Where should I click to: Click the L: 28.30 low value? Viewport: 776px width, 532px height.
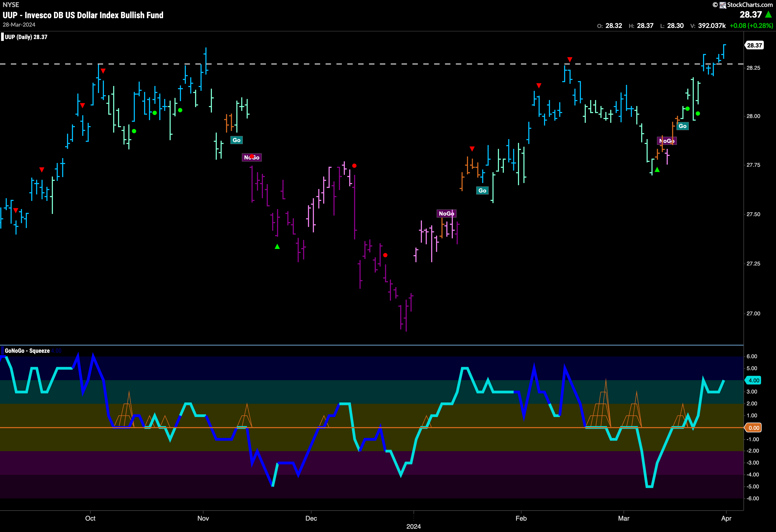[x=672, y=26]
